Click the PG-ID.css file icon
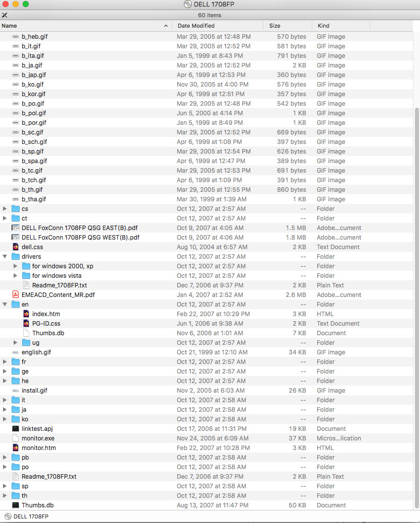The width and height of the screenshot is (420, 523). pos(26,324)
